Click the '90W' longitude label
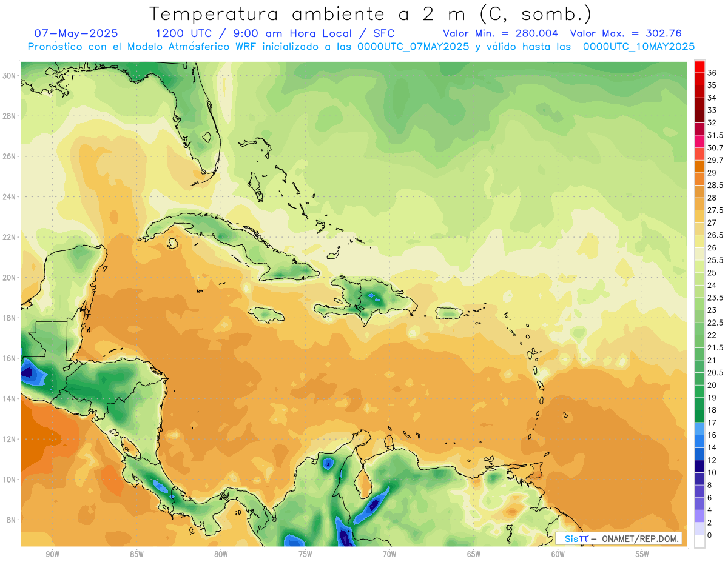This screenshot has width=728, height=562. pyautogui.click(x=53, y=555)
